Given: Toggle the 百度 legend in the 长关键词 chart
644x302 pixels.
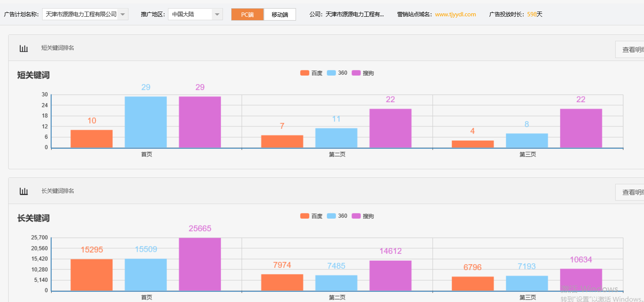Looking at the screenshot, I should tap(311, 216).
